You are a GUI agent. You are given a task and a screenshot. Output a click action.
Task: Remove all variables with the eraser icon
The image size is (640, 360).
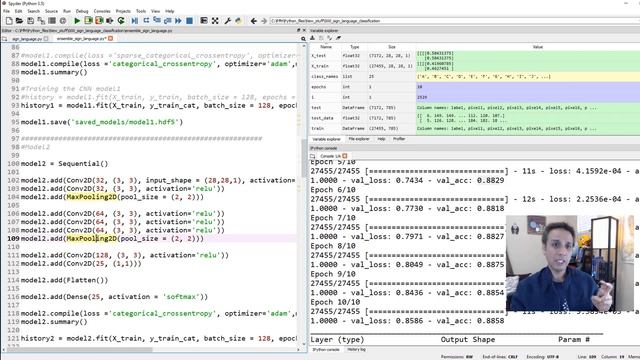click(x=338, y=38)
